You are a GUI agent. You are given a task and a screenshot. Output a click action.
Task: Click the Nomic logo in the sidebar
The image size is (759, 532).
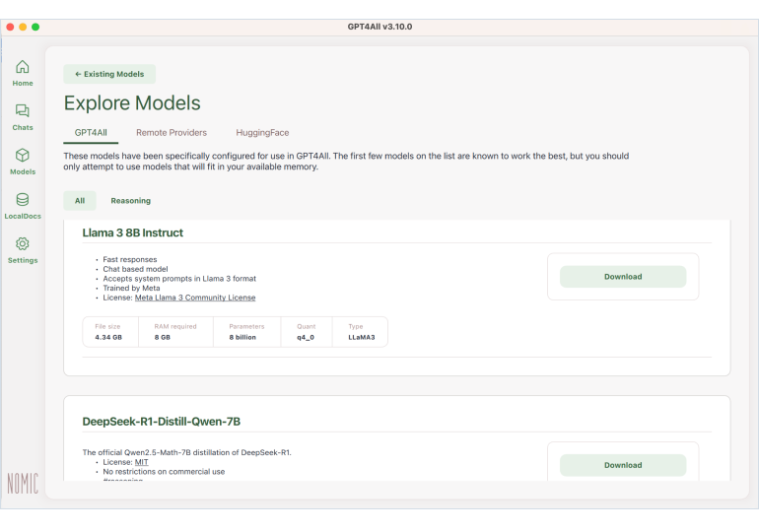(23, 483)
